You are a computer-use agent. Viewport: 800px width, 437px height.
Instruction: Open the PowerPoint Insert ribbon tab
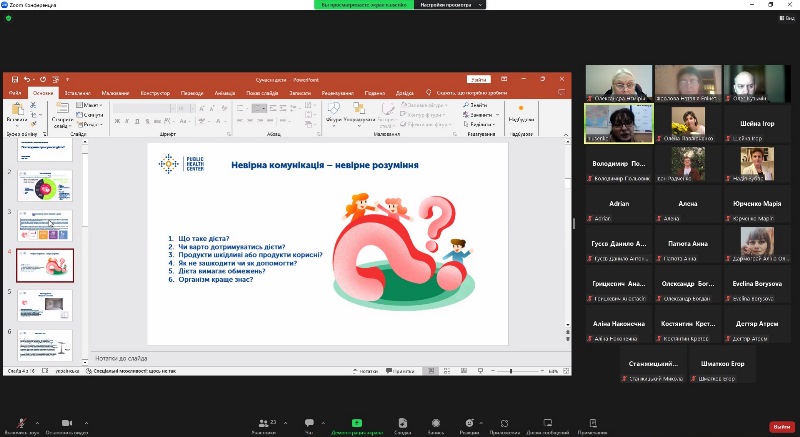point(76,93)
